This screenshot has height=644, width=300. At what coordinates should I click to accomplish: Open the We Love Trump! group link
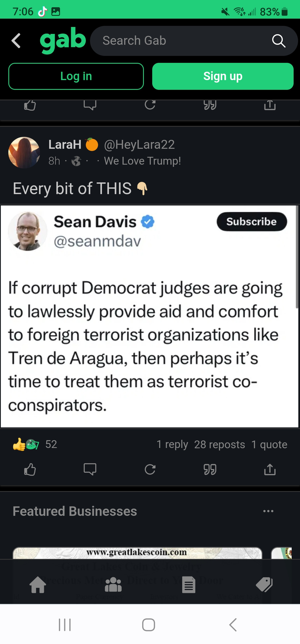click(x=142, y=161)
